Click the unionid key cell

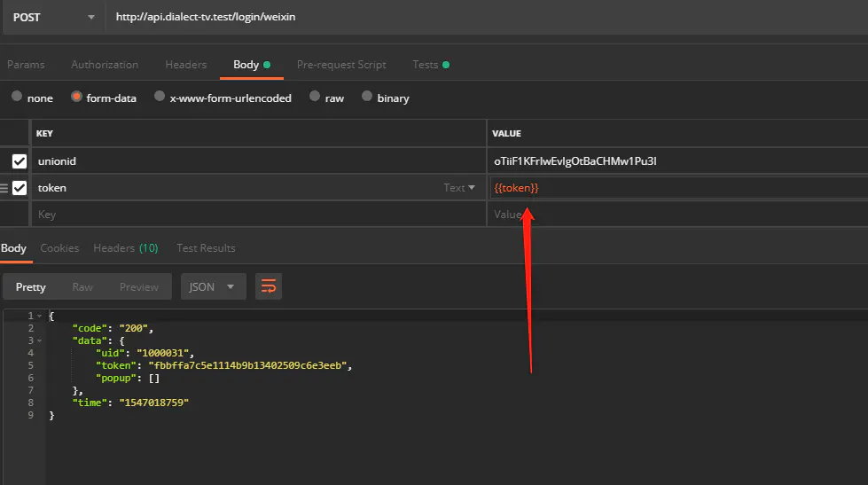click(259, 161)
